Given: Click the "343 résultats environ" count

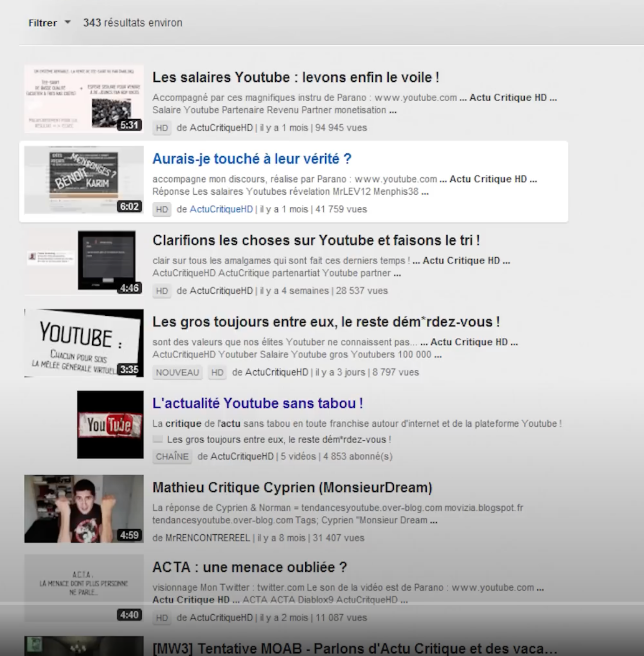Looking at the screenshot, I should [133, 23].
